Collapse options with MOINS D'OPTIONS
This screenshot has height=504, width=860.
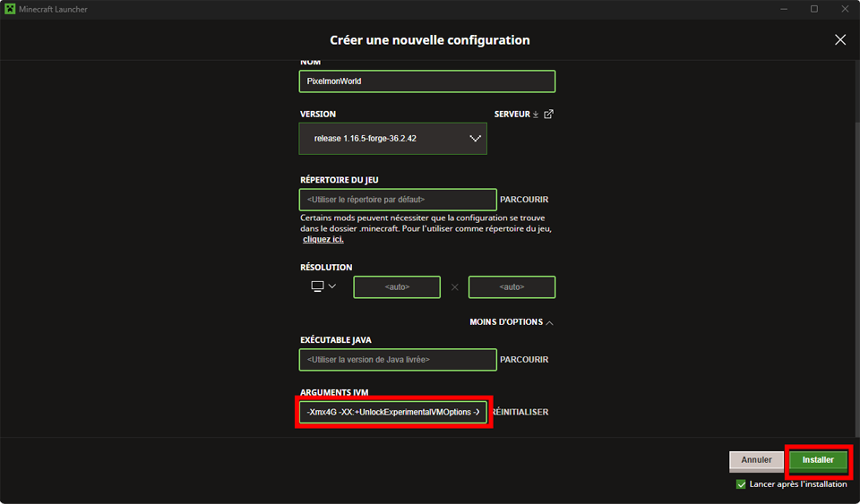tap(512, 322)
